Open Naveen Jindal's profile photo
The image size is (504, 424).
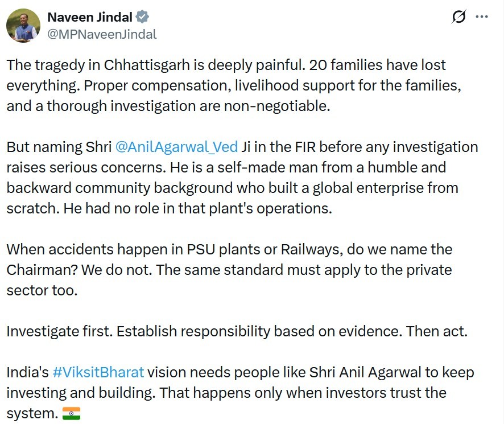pos(23,26)
